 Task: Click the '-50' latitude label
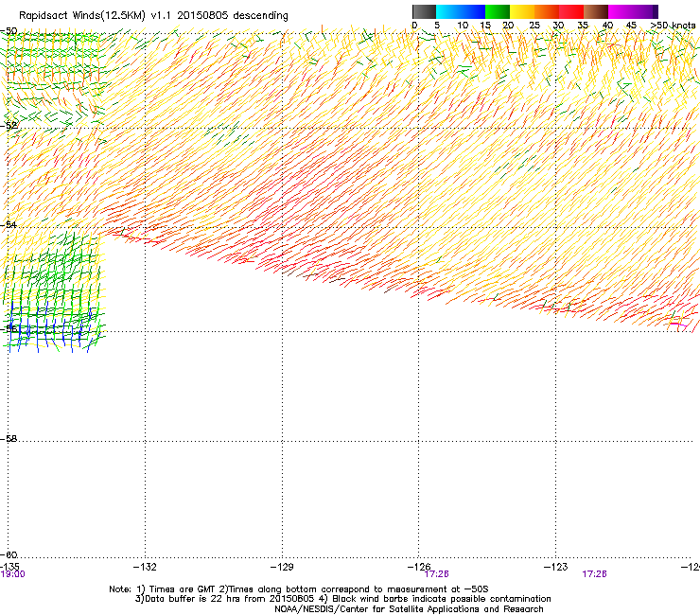pos(9,31)
